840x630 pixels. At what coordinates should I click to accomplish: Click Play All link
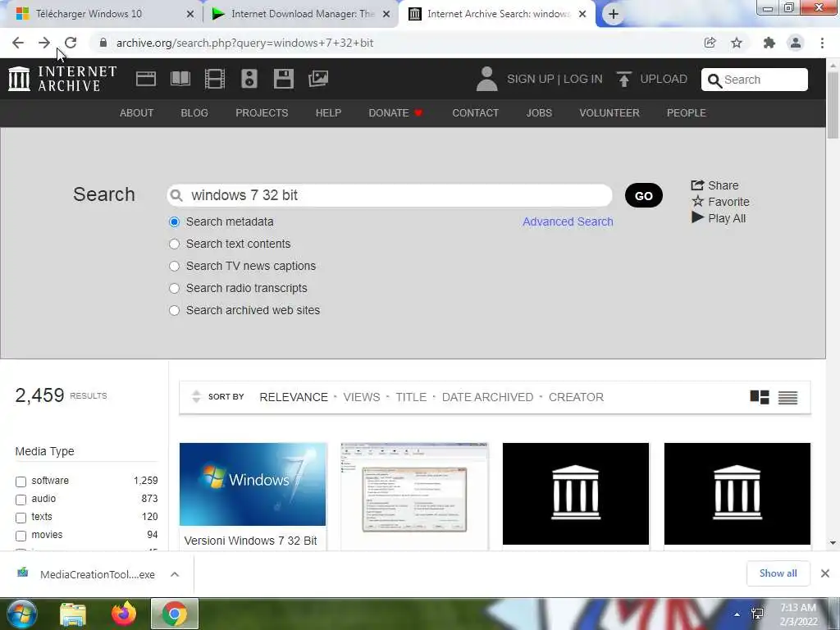pyautogui.click(x=719, y=218)
